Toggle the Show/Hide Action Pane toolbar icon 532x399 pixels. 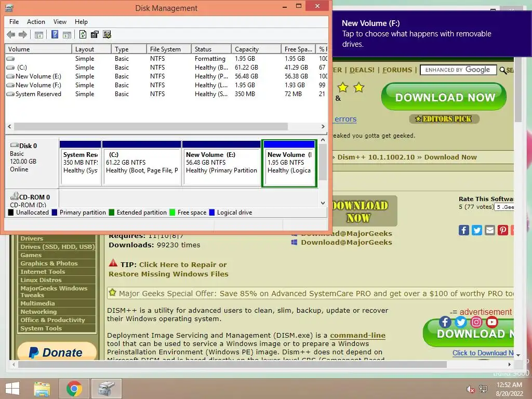pos(67,34)
